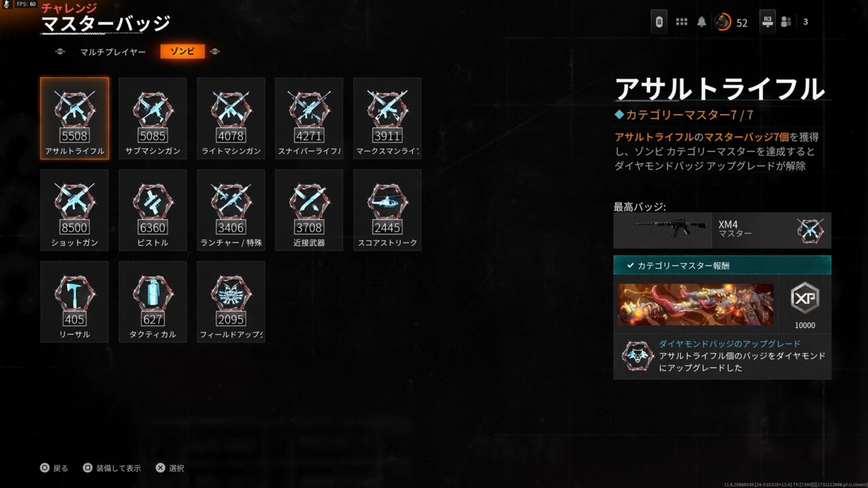The height and width of the screenshot is (488, 868).
Task: Select the ゾンビ tab
Action: point(182,52)
